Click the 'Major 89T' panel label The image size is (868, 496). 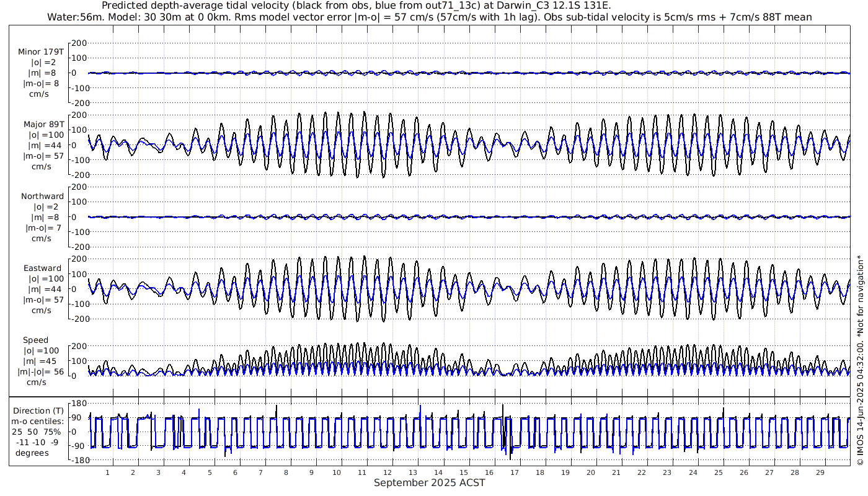click(x=42, y=124)
